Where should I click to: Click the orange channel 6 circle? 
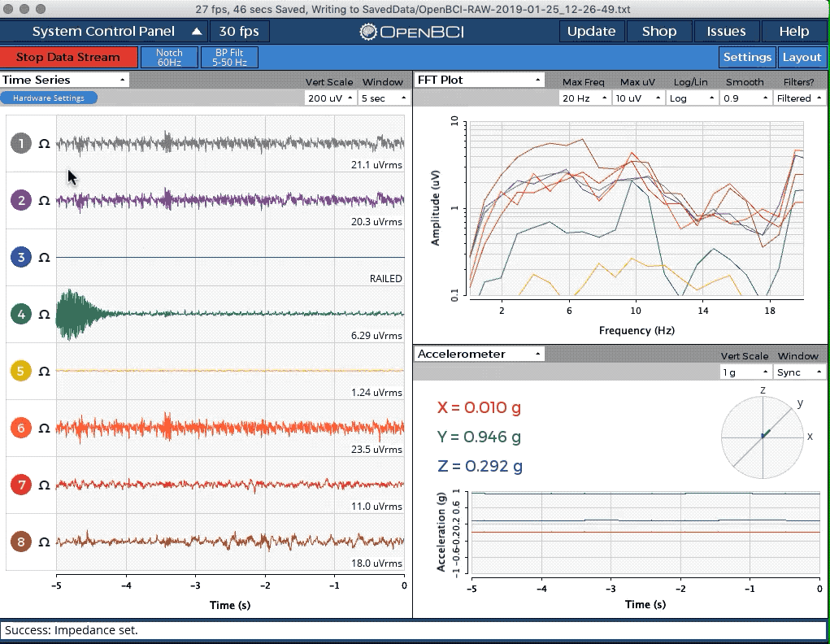click(x=21, y=428)
